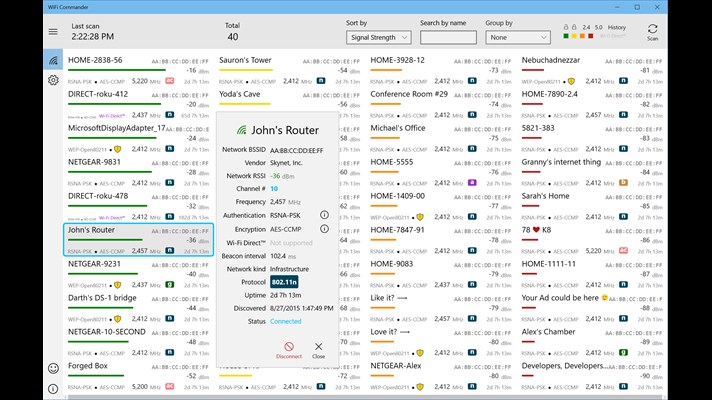
Task: Close the John's Router details popup
Action: [318, 348]
